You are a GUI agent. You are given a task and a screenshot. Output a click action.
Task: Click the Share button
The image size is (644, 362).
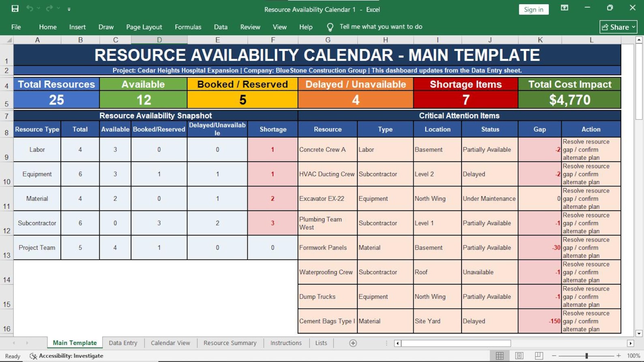(x=618, y=27)
